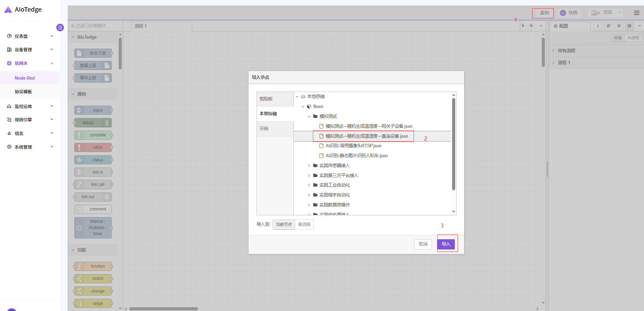Click the add flow plus icon
The image size is (644, 311).
pos(531,26)
